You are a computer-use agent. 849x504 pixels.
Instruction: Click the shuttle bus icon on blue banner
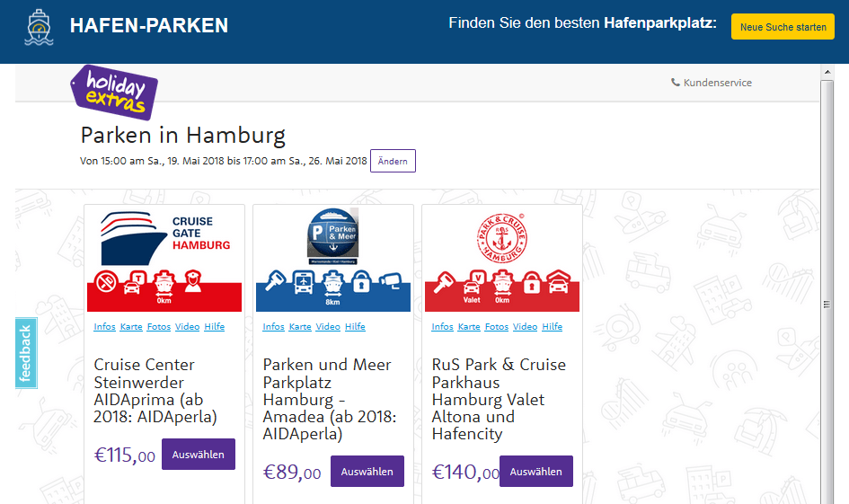point(304,282)
